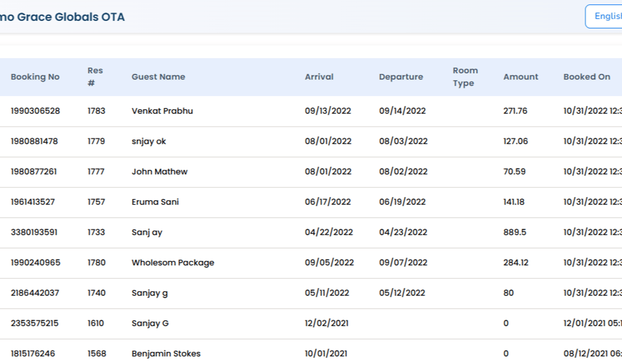Viewport: 622px width, 364px height.
Task: Click reservation number 1783
Action: coord(96,111)
